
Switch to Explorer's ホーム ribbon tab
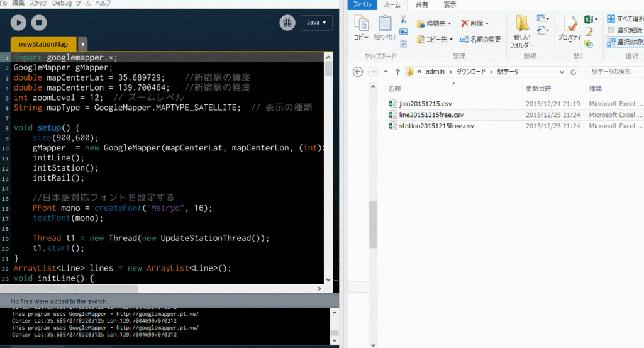tap(392, 4)
